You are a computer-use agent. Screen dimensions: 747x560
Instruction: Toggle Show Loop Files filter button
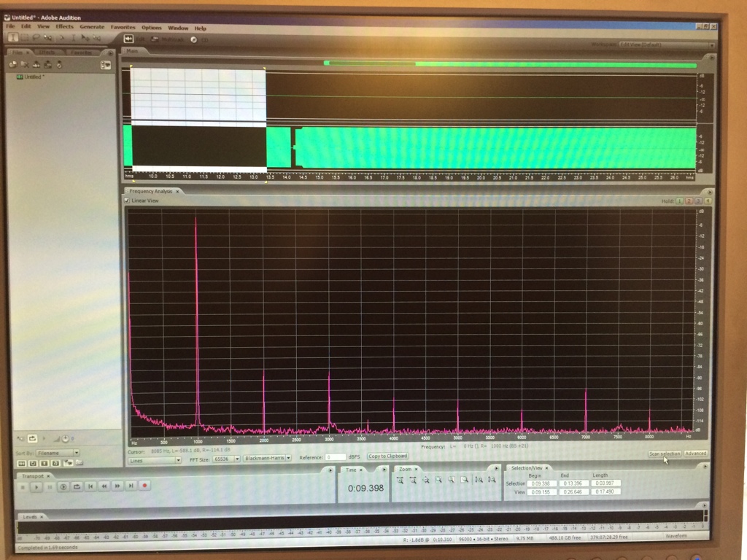click(33, 463)
